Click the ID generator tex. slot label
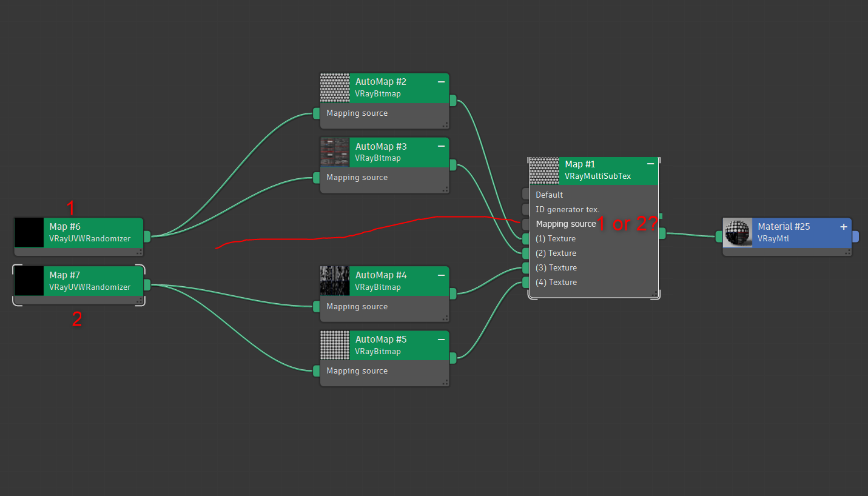The height and width of the screenshot is (496, 868). 568,209
